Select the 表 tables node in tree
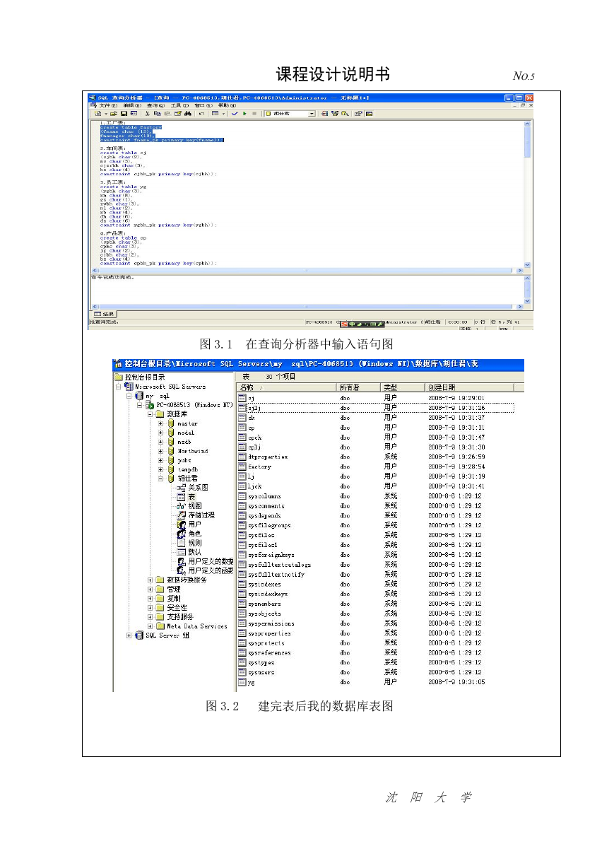The width and height of the screenshot is (614, 868). 187,497
